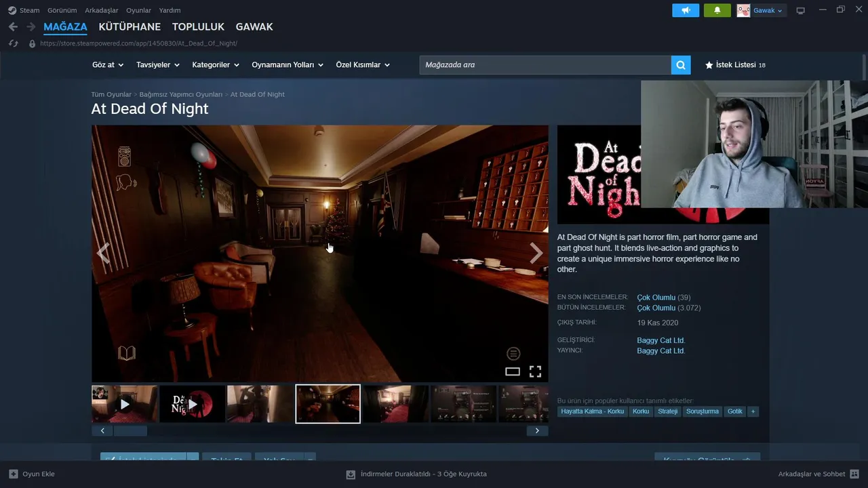
Task: Open the GAWAK profile tab
Action: point(254,27)
